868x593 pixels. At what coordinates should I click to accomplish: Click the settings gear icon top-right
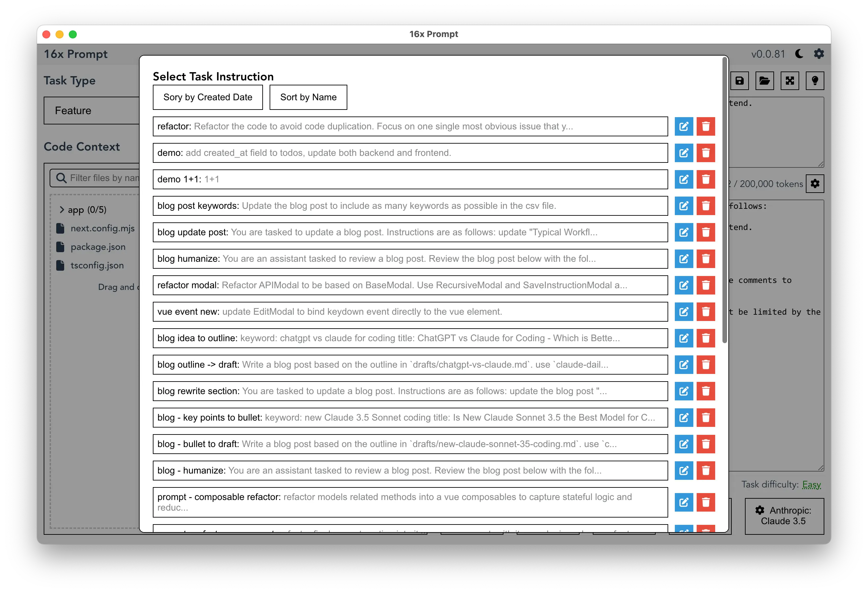[819, 54]
